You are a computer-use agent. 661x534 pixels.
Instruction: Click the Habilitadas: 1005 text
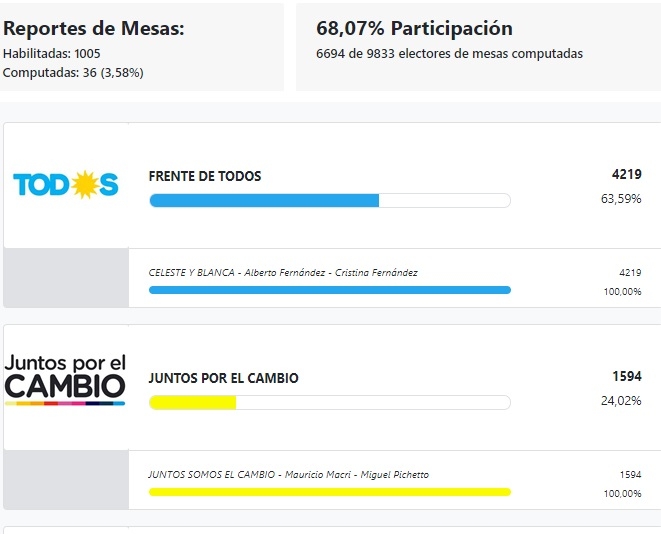[x=52, y=53]
